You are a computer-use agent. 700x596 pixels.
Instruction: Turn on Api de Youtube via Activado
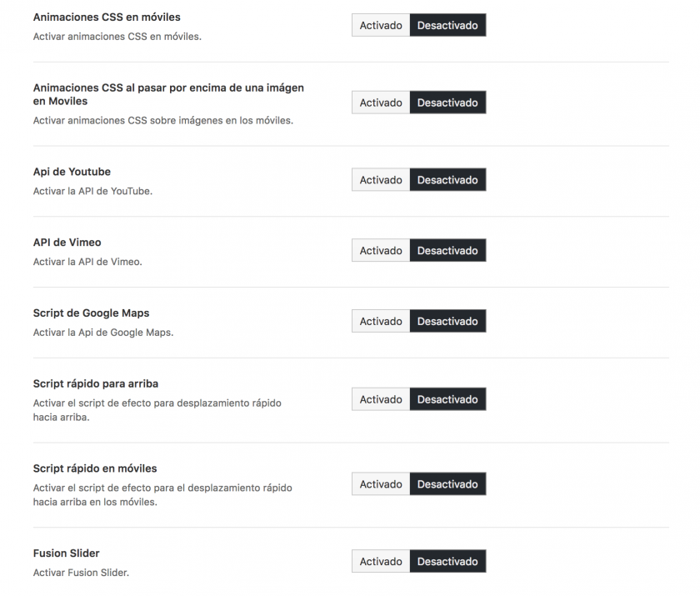tap(381, 180)
